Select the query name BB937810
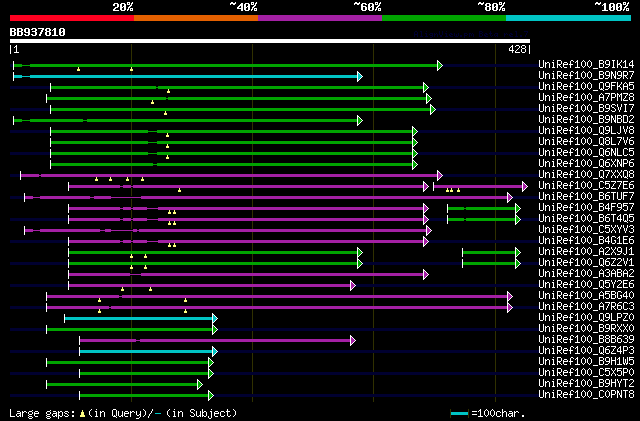This screenshot has height=421, width=640. coord(38,32)
